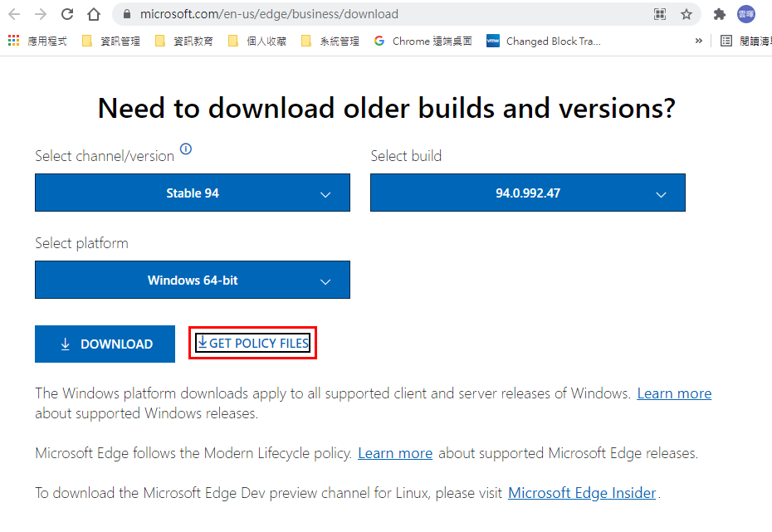Viewport: 772px width, 532px height.
Task: Click the 'Select platform' label
Action: pyautogui.click(x=81, y=243)
